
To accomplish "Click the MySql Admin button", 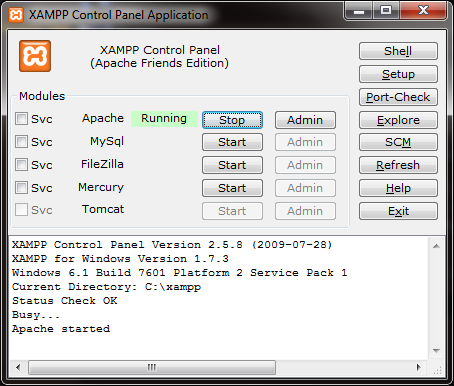I will click(305, 142).
